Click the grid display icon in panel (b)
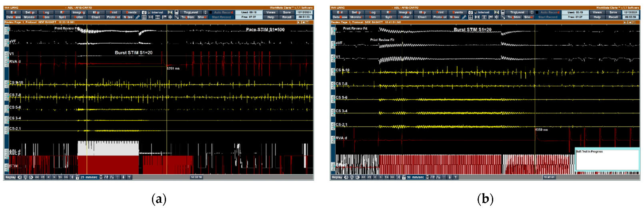Viewport: 644px width, 208px height. coord(470,17)
